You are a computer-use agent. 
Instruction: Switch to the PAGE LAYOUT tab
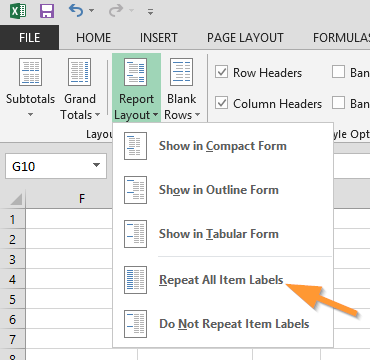(245, 37)
